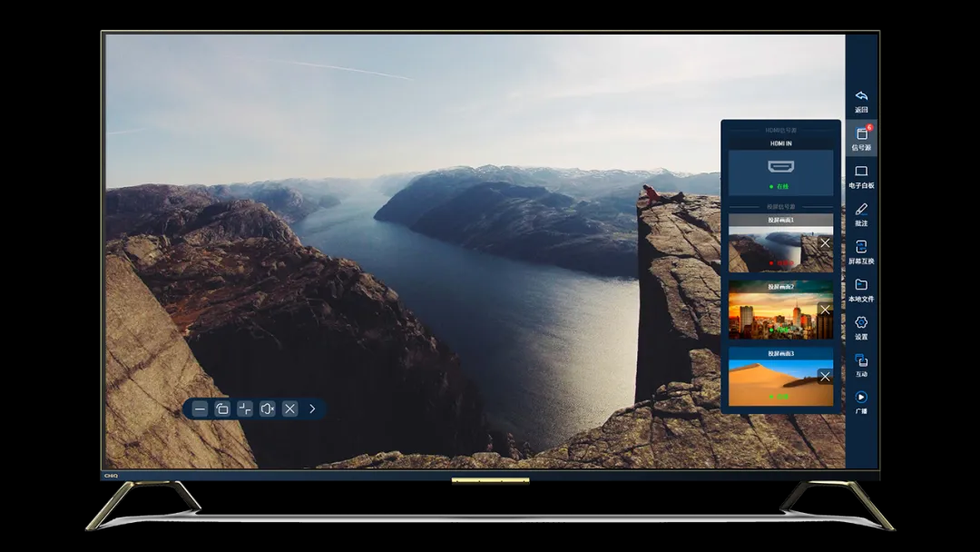Click the 互动 interaction icon

(x=861, y=360)
